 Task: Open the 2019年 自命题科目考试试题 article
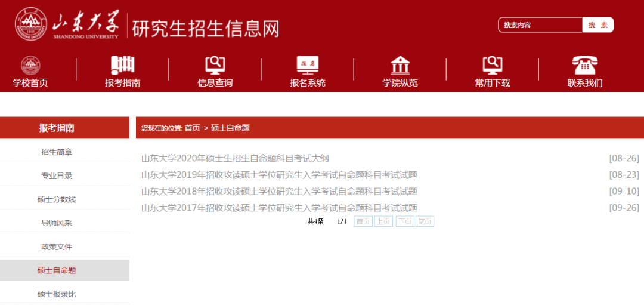coord(279,175)
